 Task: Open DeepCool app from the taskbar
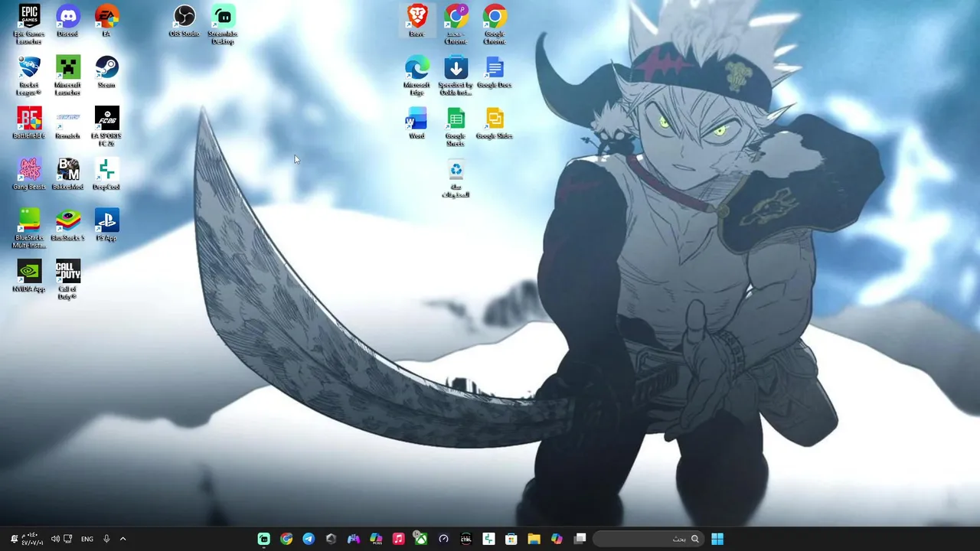(x=488, y=539)
